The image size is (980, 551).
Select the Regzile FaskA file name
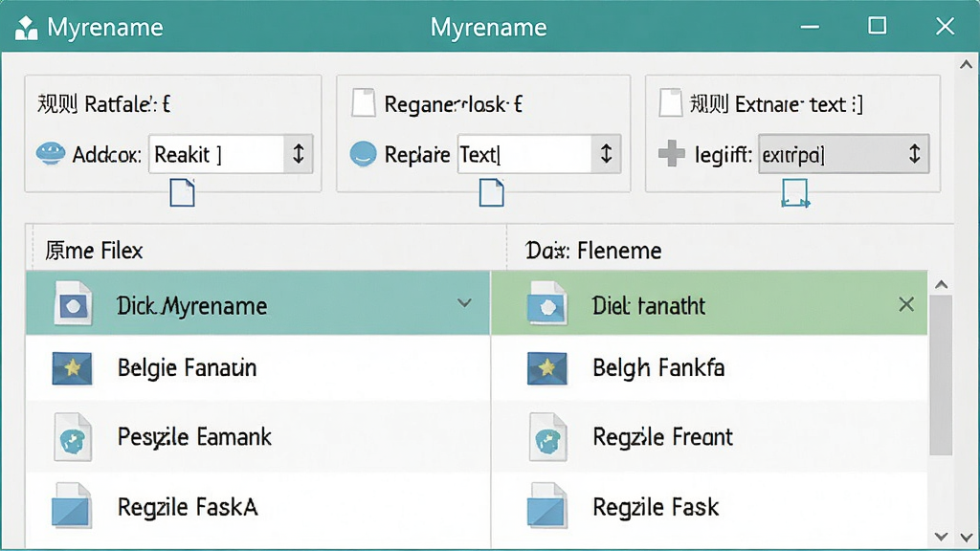188,507
